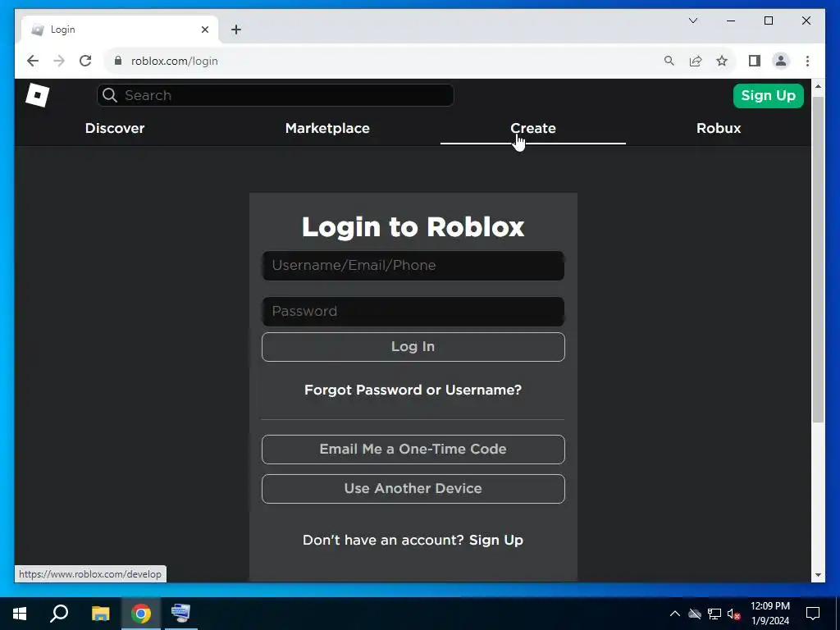Open Windows Start menu
This screenshot has width=840, height=630.
(20, 614)
